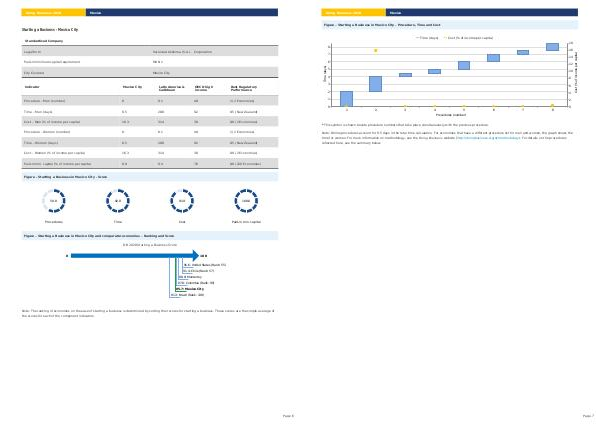The height and width of the screenshot is (424, 600).
Task: Click the Cost donut score chart
Action: coord(182,201)
